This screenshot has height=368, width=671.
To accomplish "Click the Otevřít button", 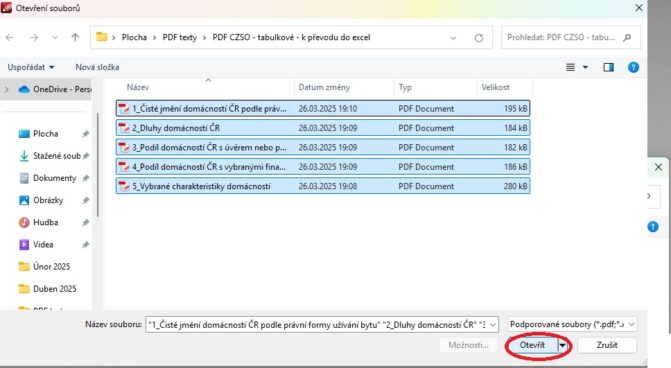I will click(532, 345).
